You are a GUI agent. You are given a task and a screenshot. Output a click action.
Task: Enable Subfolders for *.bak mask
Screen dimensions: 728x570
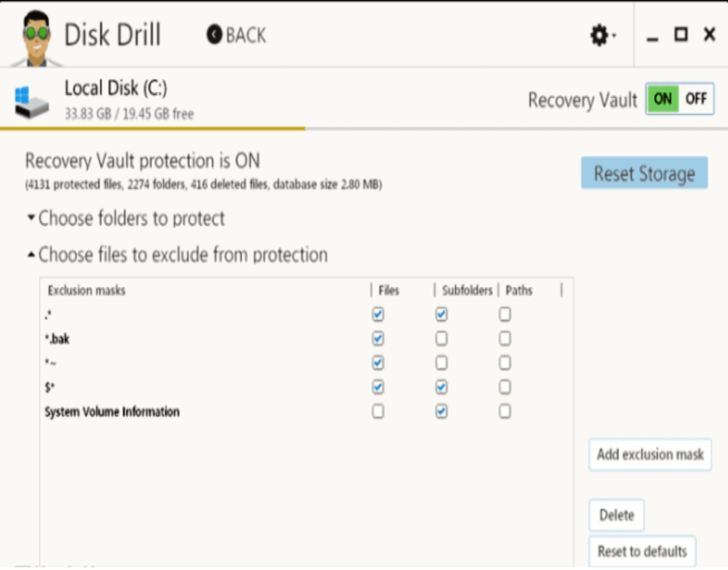coord(441,339)
